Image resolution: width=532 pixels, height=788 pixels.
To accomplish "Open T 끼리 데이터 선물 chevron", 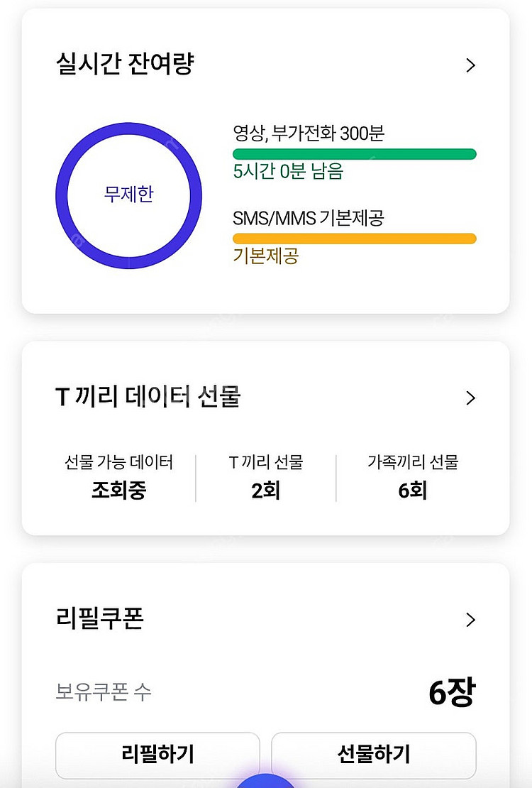I will pos(470,398).
